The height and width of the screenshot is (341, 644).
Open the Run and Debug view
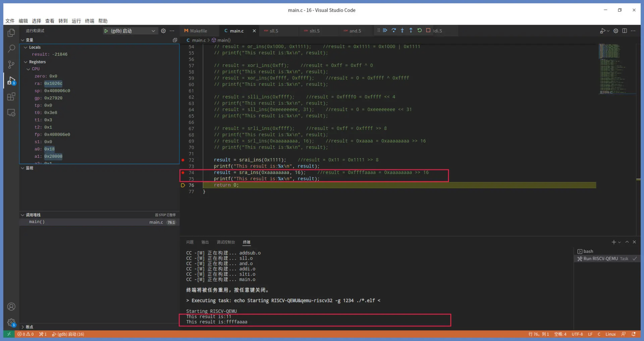pyautogui.click(x=11, y=81)
